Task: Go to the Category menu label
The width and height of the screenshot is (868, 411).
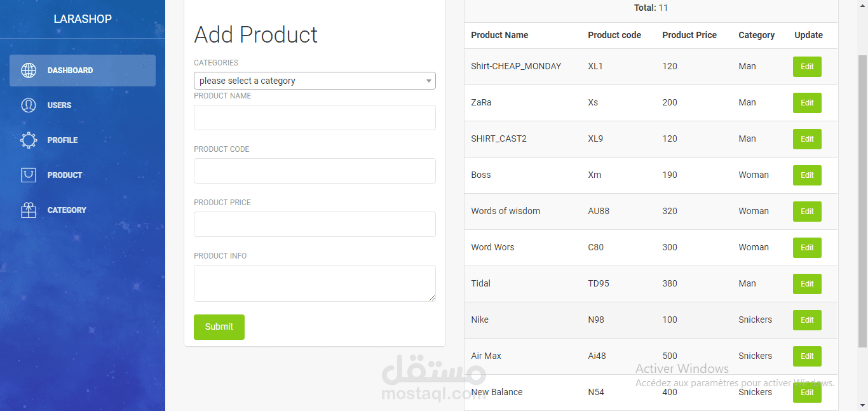Action: pyautogui.click(x=67, y=210)
